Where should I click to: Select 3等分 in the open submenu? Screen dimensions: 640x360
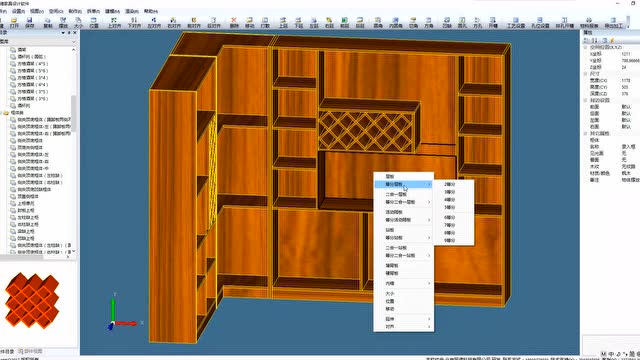point(449,192)
